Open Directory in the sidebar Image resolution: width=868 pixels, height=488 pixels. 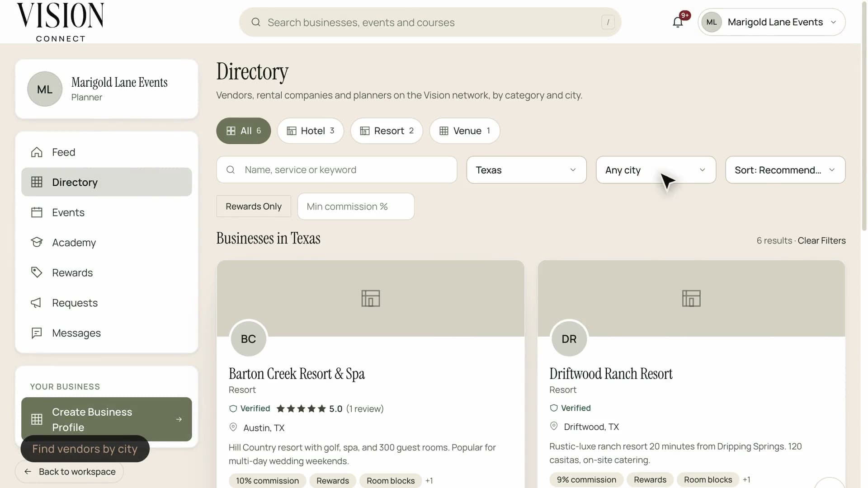(x=107, y=182)
